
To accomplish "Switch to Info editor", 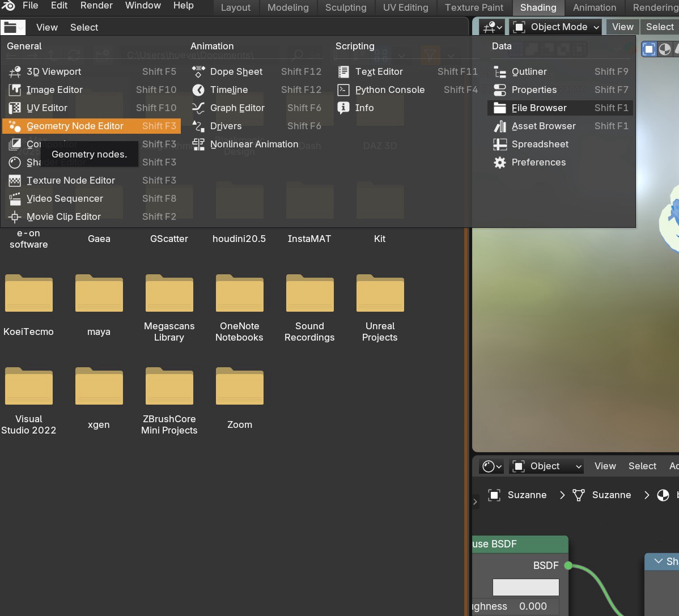I will tap(407, 108).
